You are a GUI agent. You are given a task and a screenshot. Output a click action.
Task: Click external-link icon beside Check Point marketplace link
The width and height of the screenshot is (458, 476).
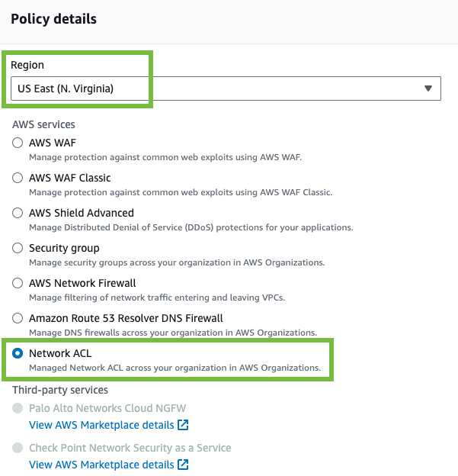click(183, 465)
